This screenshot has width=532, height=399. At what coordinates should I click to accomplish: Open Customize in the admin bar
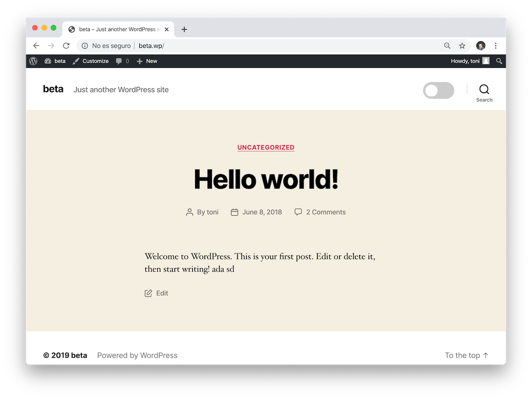(x=90, y=61)
